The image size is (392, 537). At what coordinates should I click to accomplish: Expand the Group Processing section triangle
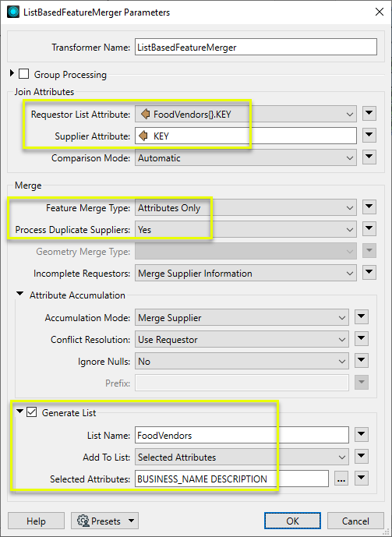pyautogui.click(x=12, y=73)
